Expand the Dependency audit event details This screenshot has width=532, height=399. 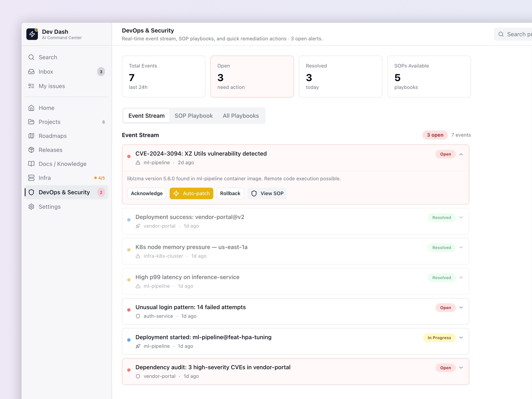point(461,367)
